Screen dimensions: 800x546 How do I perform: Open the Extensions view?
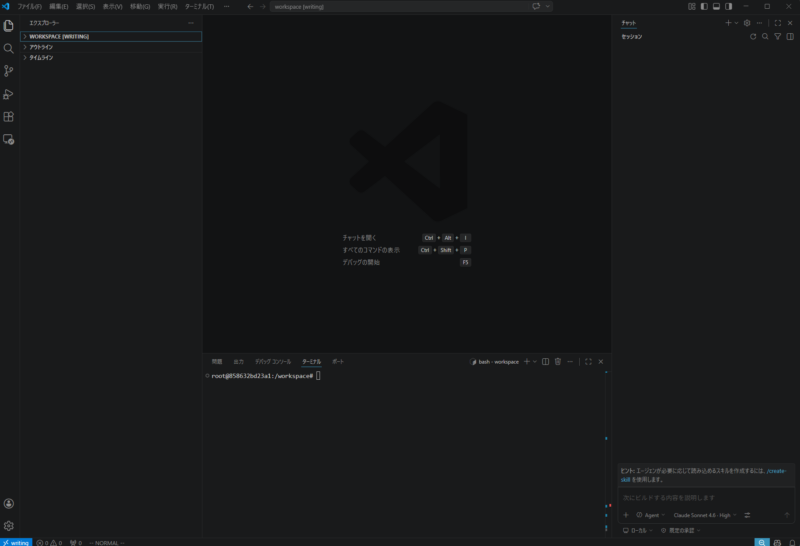9,117
